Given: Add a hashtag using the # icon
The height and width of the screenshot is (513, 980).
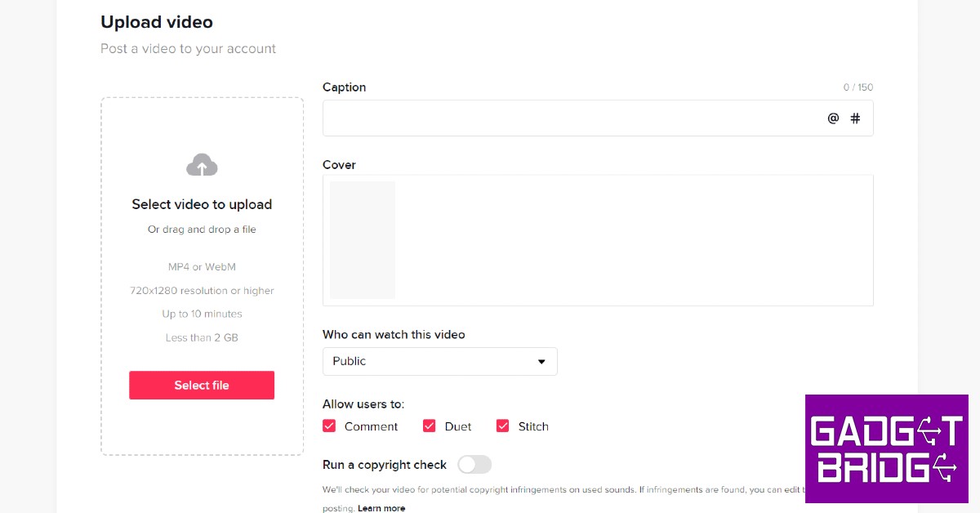Looking at the screenshot, I should 855,118.
